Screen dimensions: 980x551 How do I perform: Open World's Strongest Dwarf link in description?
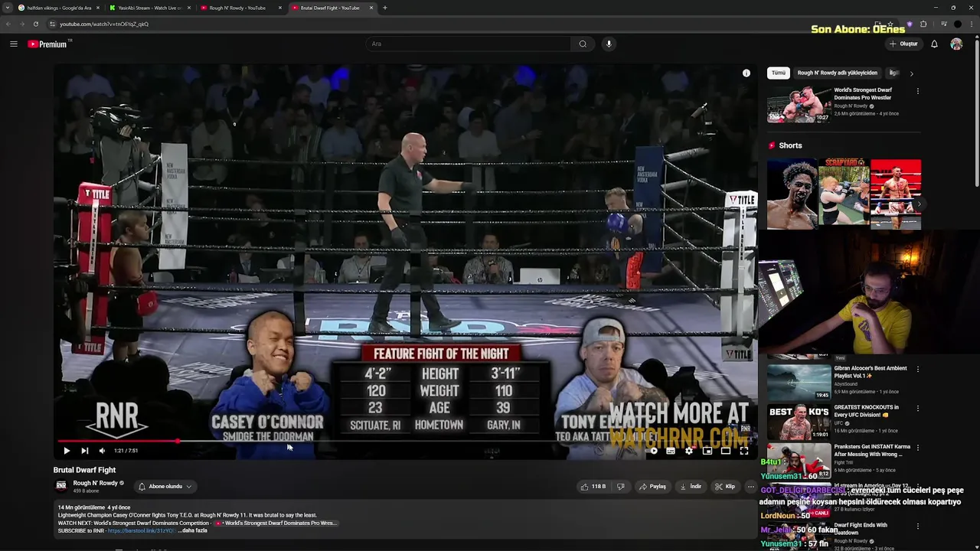(277, 523)
